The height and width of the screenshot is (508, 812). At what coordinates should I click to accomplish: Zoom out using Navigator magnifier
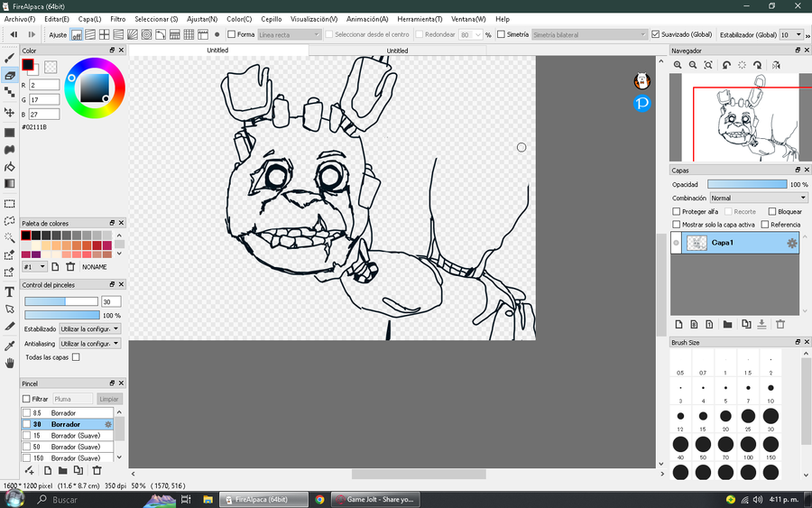[693, 65]
